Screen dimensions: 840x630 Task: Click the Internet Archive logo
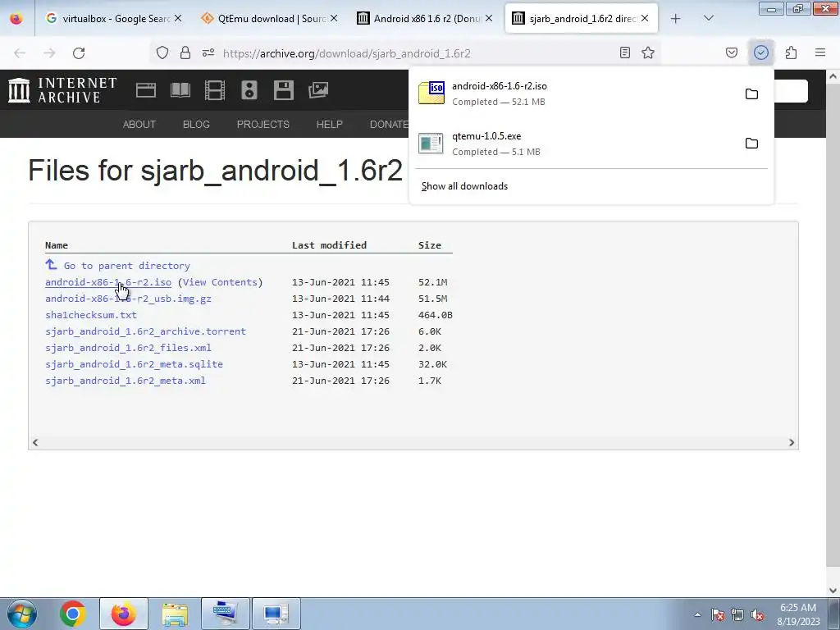tap(62, 90)
